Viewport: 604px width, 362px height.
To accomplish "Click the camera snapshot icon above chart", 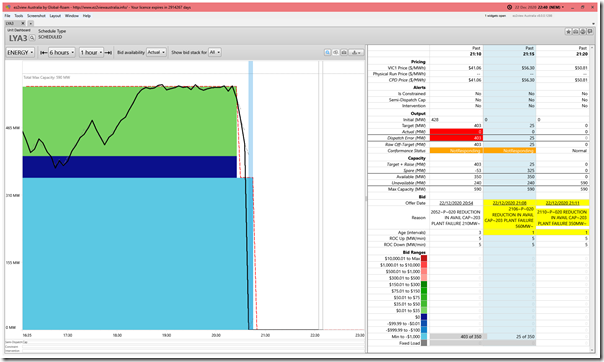I will coord(344,52).
